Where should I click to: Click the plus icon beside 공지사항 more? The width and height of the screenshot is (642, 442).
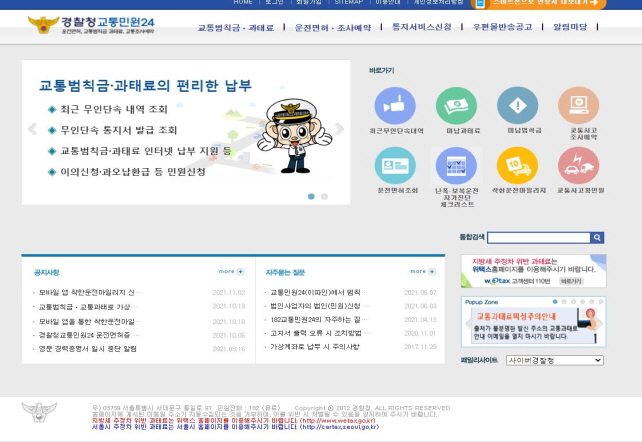(241, 271)
